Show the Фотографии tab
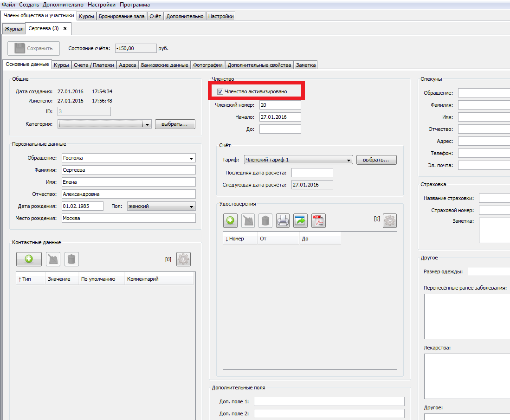 tap(208, 65)
